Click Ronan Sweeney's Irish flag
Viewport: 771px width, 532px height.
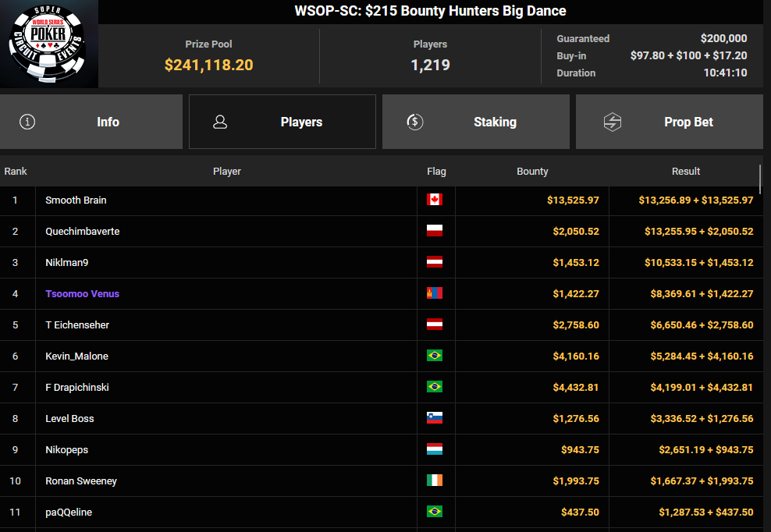coord(435,481)
